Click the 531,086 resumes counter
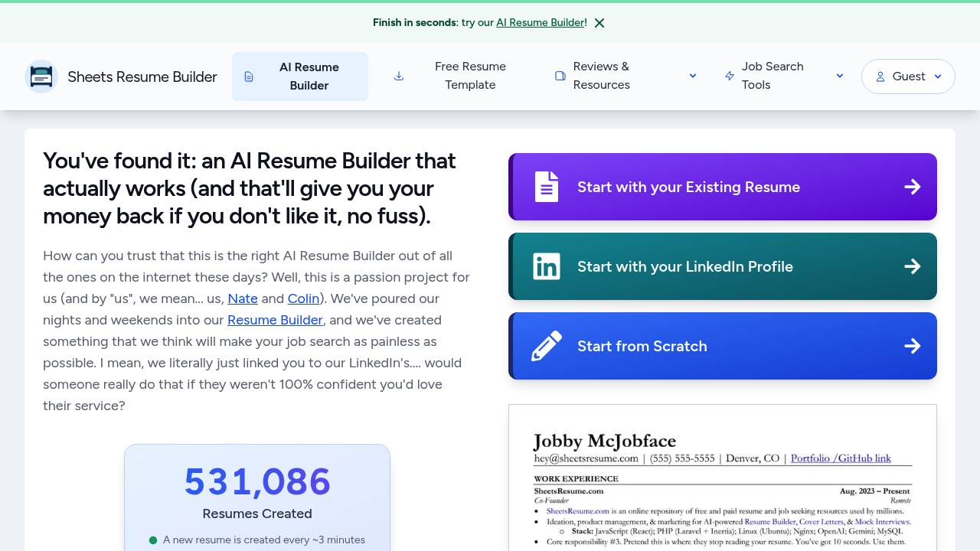980x551 pixels. pyautogui.click(x=257, y=482)
